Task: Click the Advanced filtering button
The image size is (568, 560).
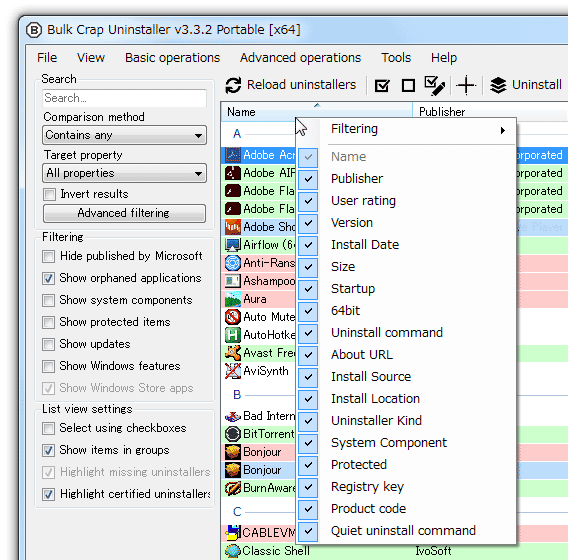Action: (124, 213)
